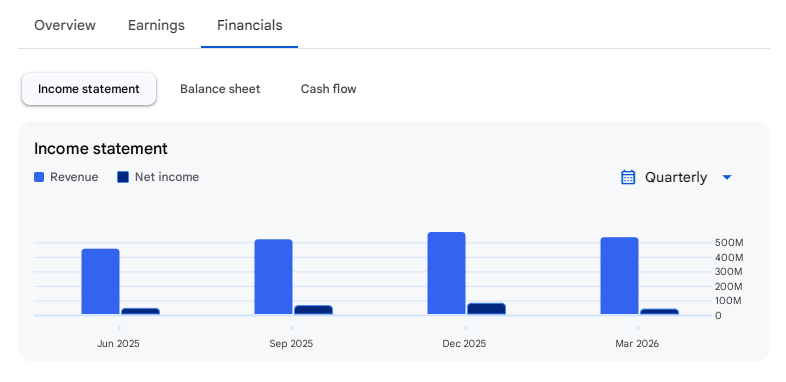Click the calendar icon beside Quarterly
The image size is (786, 382).
pyautogui.click(x=628, y=177)
